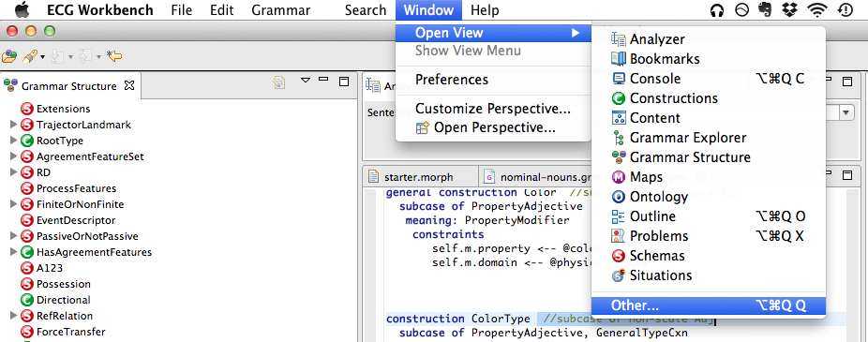Expand the TrajectorLandmark tree node

(x=14, y=125)
